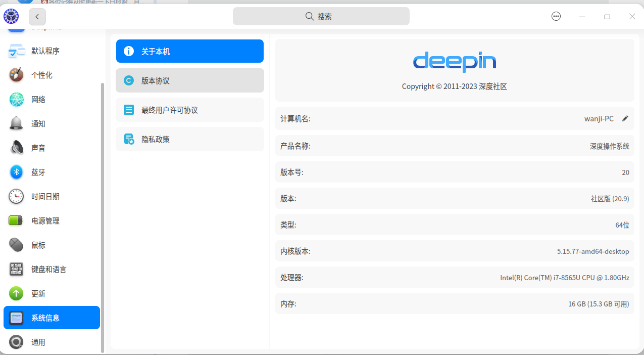Viewport: 644px width, 355px height.
Task: Open the Bluetooth (蓝牙) icon
Action: pyautogui.click(x=16, y=172)
